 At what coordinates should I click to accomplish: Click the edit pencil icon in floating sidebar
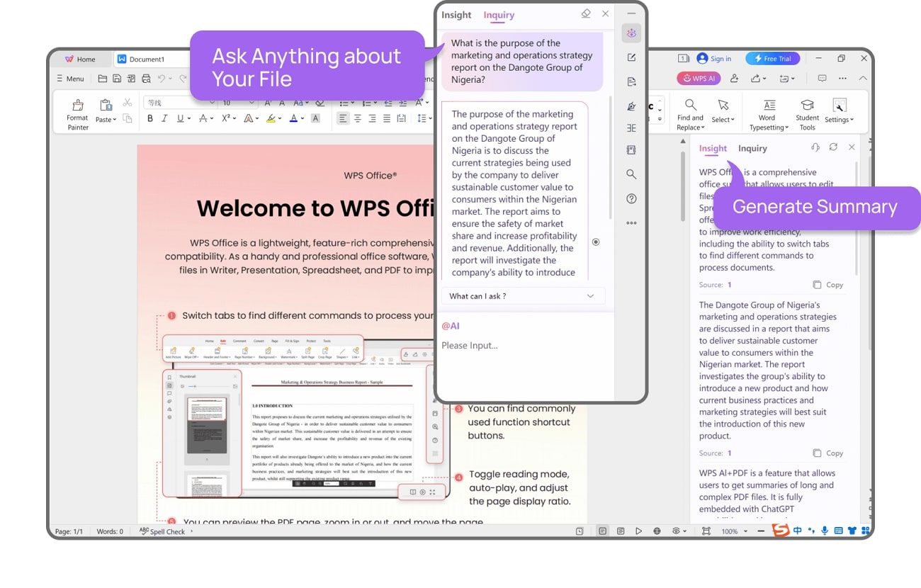(631, 57)
